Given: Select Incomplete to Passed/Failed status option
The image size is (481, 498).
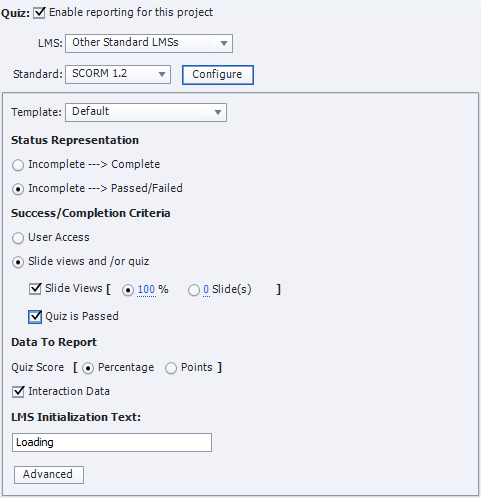Looking at the screenshot, I should (x=18, y=189).
